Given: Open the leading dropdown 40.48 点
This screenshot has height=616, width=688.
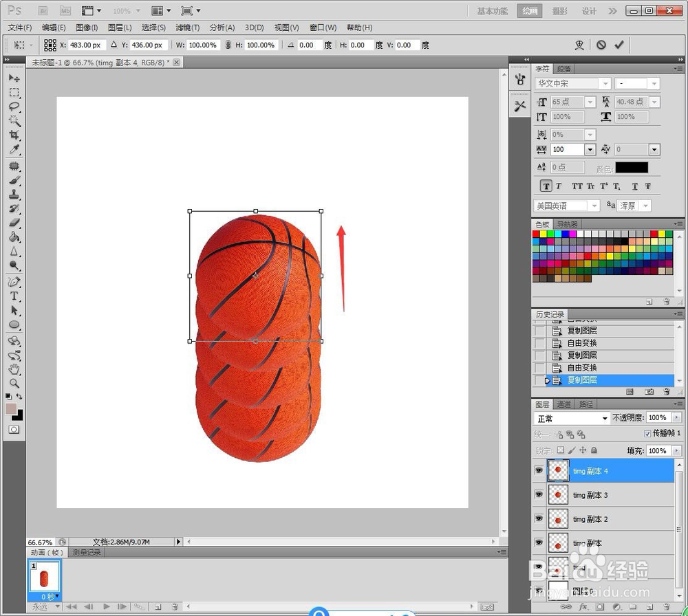Looking at the screenshot, I should click(655, 102).
